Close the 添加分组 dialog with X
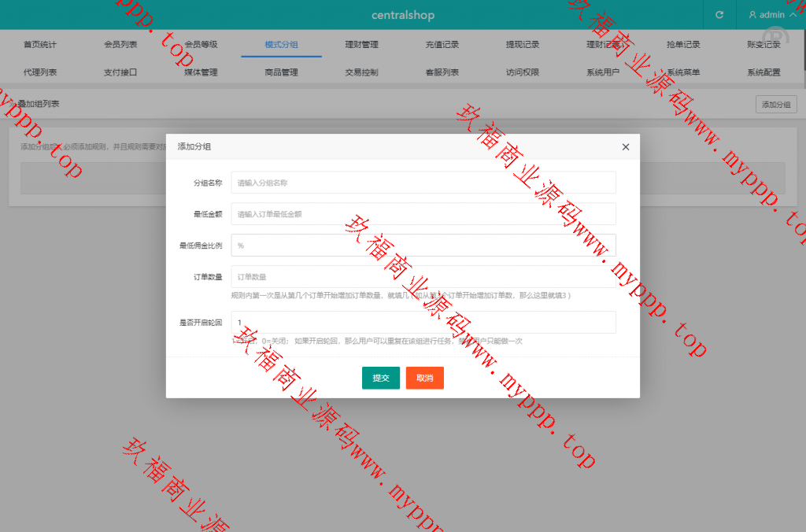The image size is (806, 532). 626,147
